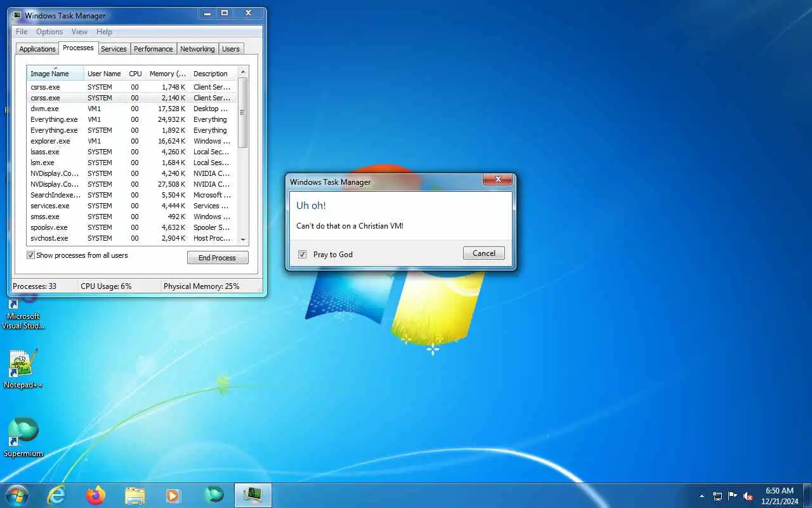
Task: Select the smss.exe process
Action: (132, 217)
